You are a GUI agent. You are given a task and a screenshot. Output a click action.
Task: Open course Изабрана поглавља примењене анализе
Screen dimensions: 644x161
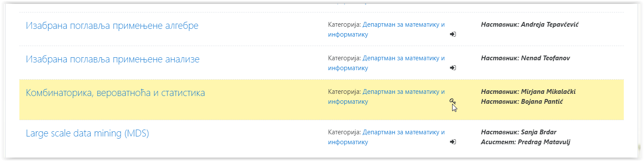[x=113, y=59]
